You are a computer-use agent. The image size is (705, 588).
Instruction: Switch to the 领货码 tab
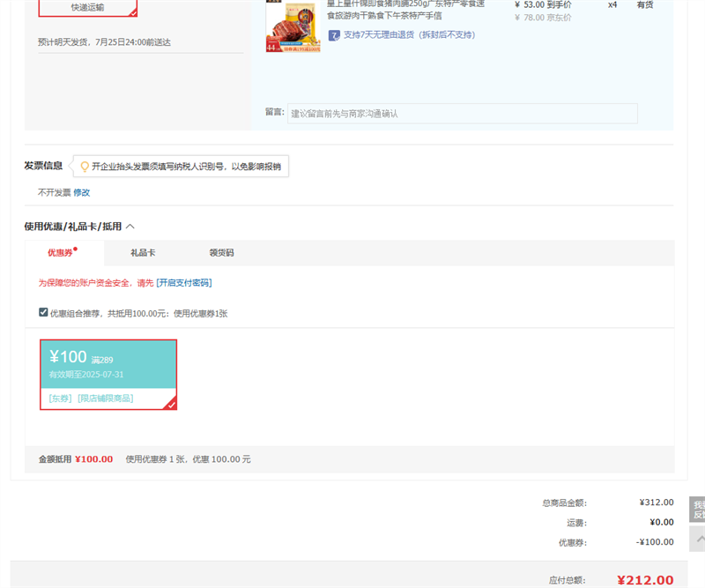coord(221,253)
